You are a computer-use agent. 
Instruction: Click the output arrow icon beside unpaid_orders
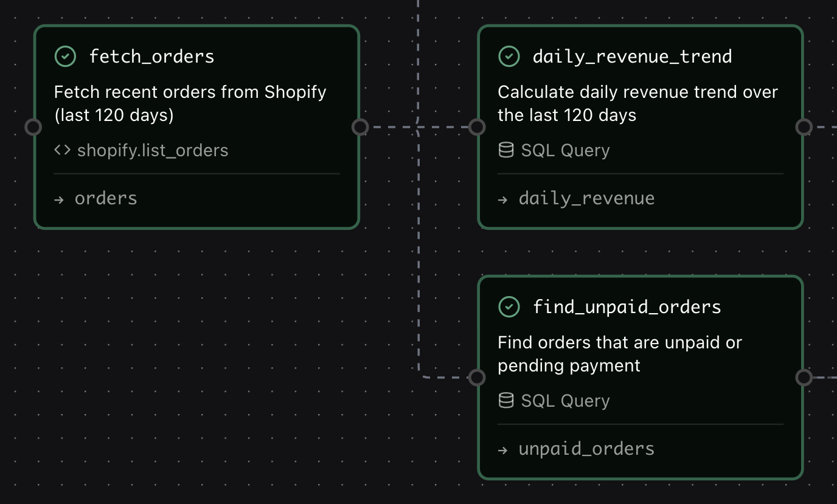[504, 448]
